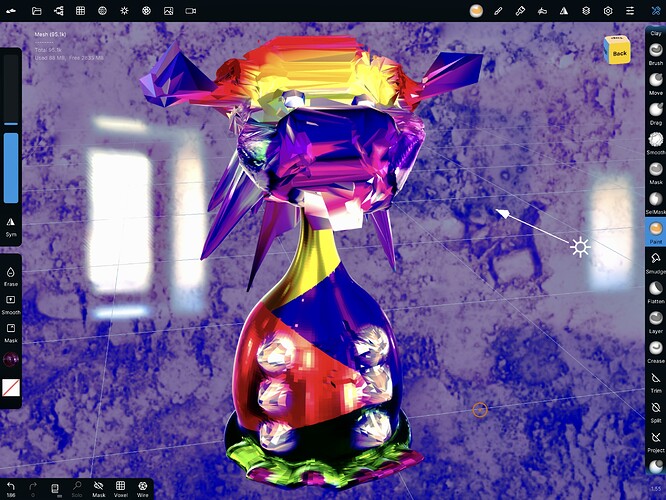Open the Topology grid menu
This screenshot has width=666, height=500.
click(80, 11)
